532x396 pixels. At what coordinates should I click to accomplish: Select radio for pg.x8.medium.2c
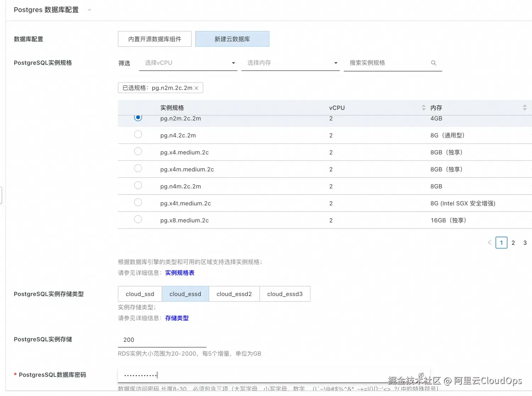point(138,220)
